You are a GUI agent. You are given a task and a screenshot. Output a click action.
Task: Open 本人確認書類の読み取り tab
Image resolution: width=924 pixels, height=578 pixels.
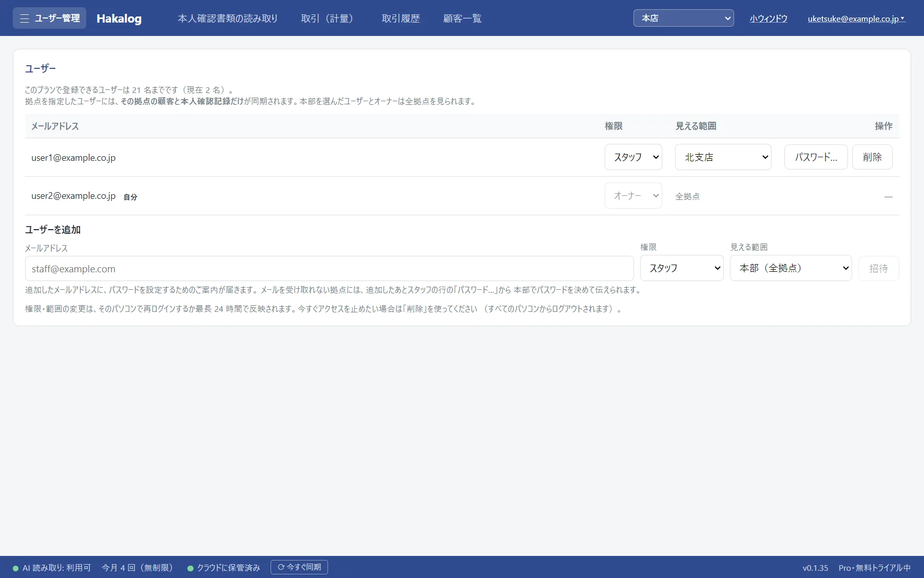[x=227, y=18]
